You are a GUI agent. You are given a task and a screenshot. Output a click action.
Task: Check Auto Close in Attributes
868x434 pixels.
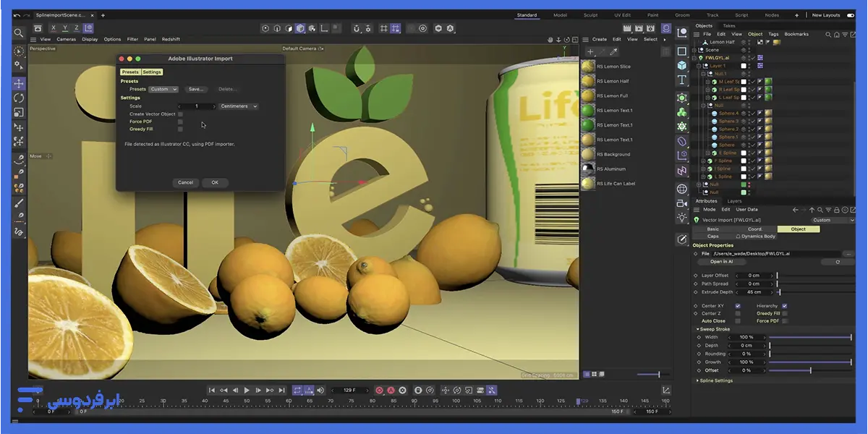tap(738, 320)
